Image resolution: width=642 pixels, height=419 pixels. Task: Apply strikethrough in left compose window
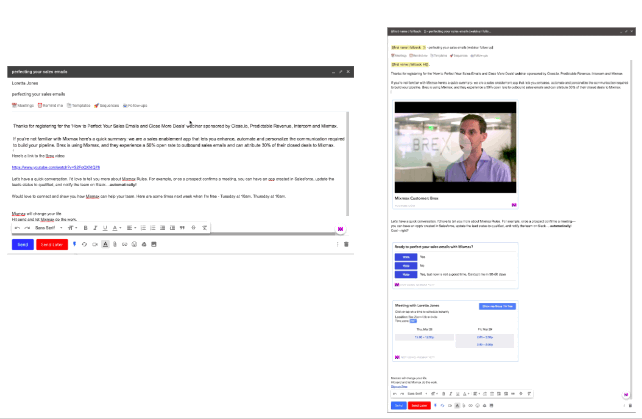194,228
